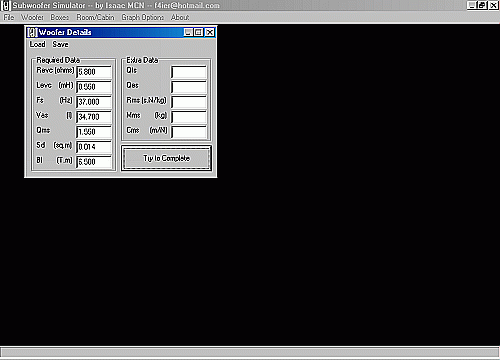The width and height of the screenshot is (500, 360).
Task: Click the Vas input field
Action: click(94, 117)
